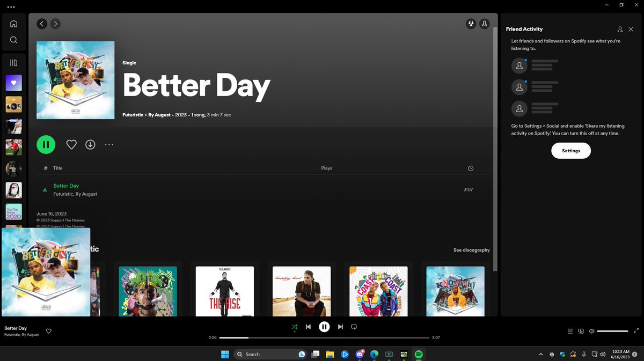Pause playback in the bottom player
Viewport: 644px width, 361px height.
(324, 327)
